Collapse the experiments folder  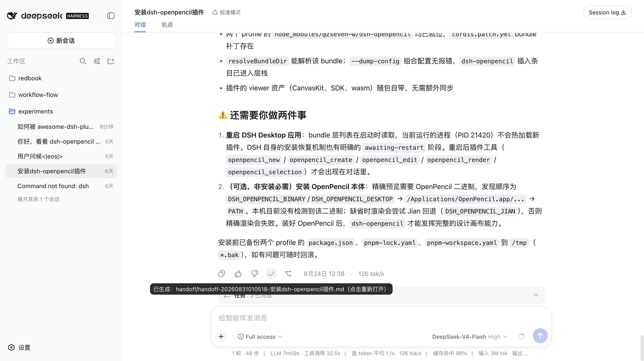click(61, 111)
